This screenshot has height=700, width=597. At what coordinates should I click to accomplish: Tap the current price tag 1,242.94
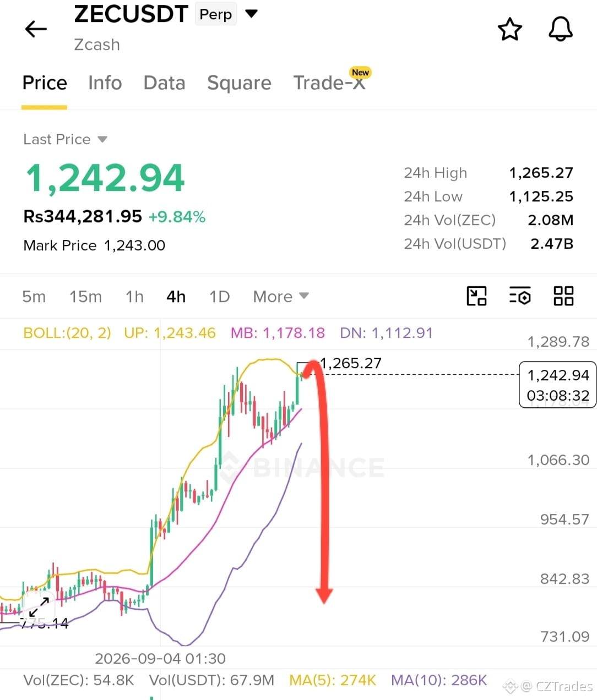coord(558,385)
